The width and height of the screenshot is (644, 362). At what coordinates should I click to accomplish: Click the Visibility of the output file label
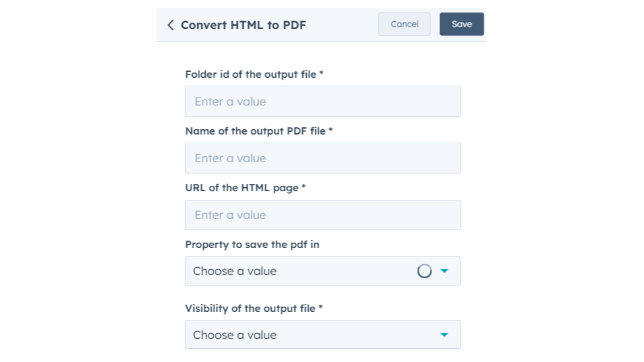pos(250,309)
